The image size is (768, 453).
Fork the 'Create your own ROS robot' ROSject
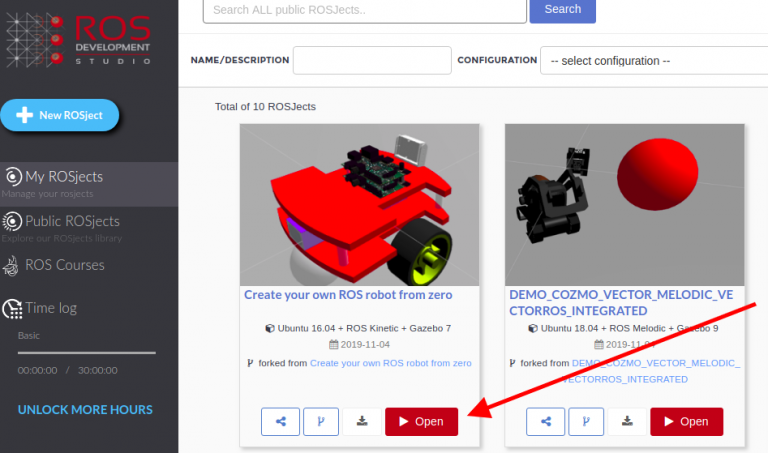(321, 422)
